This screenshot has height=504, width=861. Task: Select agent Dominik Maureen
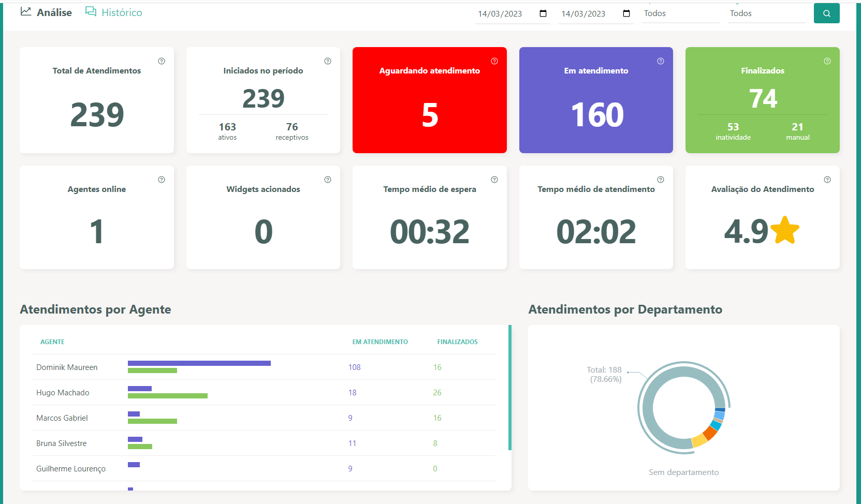coord(67,367)
